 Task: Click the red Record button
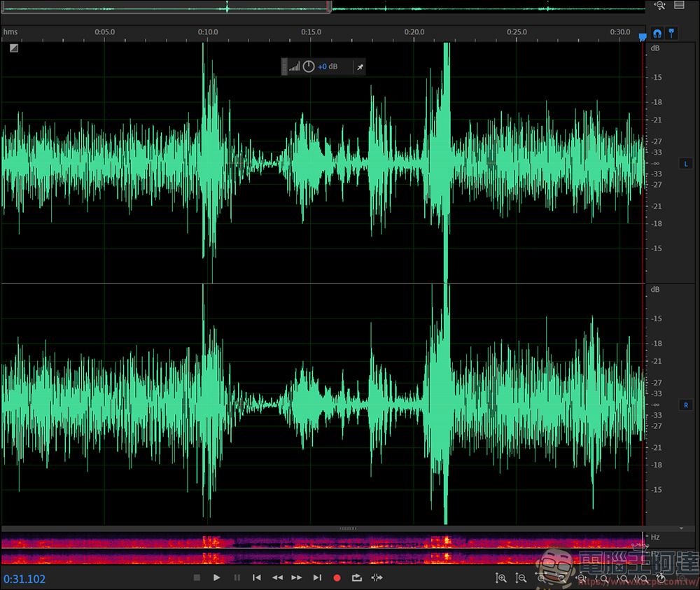(x=337, y=577)
